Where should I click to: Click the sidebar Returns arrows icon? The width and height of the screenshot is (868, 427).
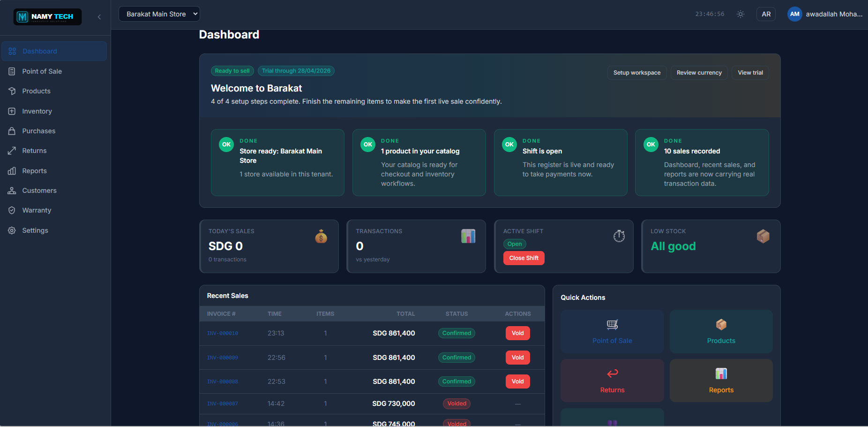(12, 151)
